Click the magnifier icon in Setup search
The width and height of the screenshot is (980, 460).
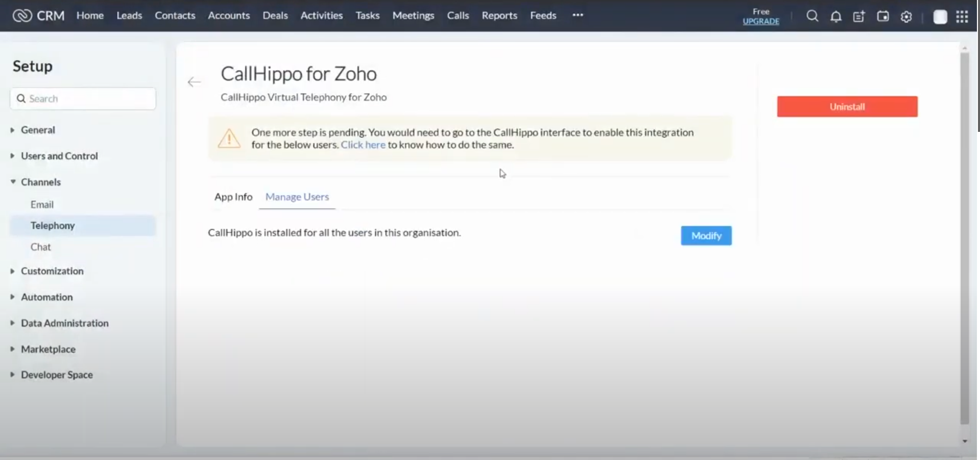pos(21,99)
